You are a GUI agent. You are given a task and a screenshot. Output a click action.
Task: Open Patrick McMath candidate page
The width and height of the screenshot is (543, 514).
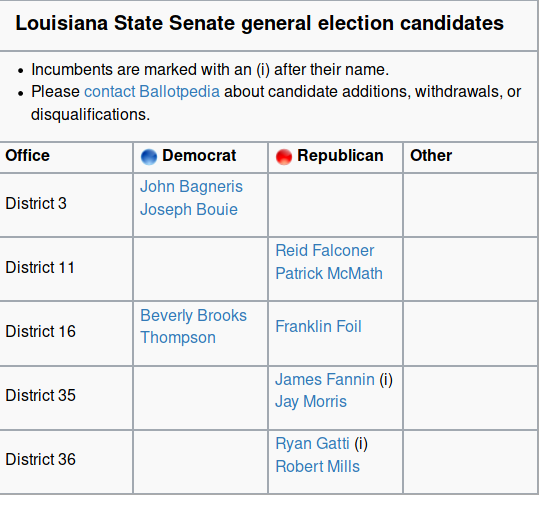pyautogui.click(x=329, y=273)
